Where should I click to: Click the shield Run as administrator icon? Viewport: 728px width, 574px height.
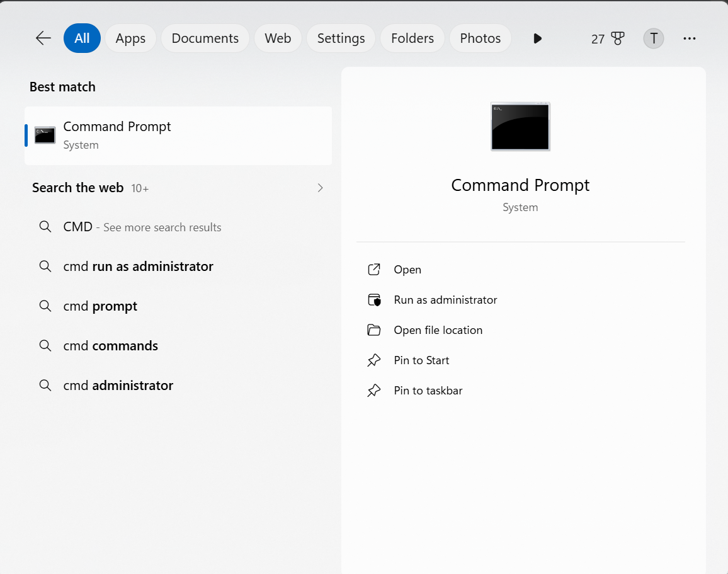point(374,299)
